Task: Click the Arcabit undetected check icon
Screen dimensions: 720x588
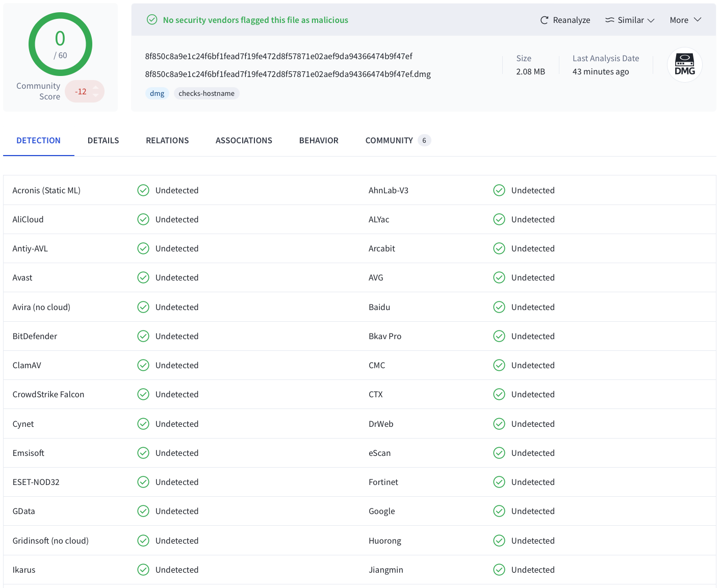Action: pyautogui.click(x=499, y=248)
